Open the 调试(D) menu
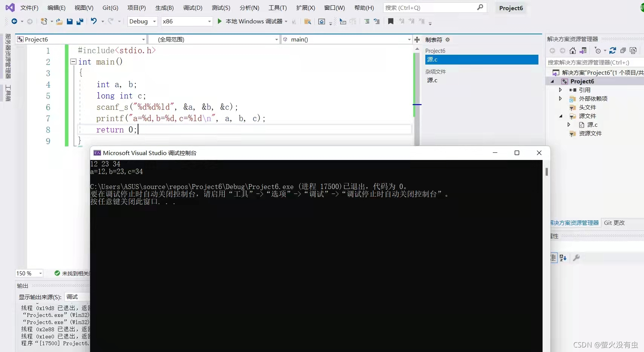The height and width of the screenshot is (352, 644). tap(193, 8)
